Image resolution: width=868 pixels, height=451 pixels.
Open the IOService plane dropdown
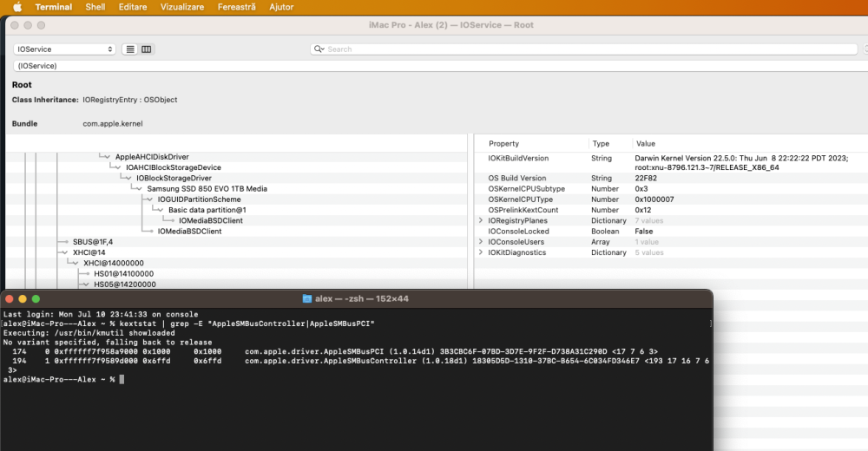[64, 49]
